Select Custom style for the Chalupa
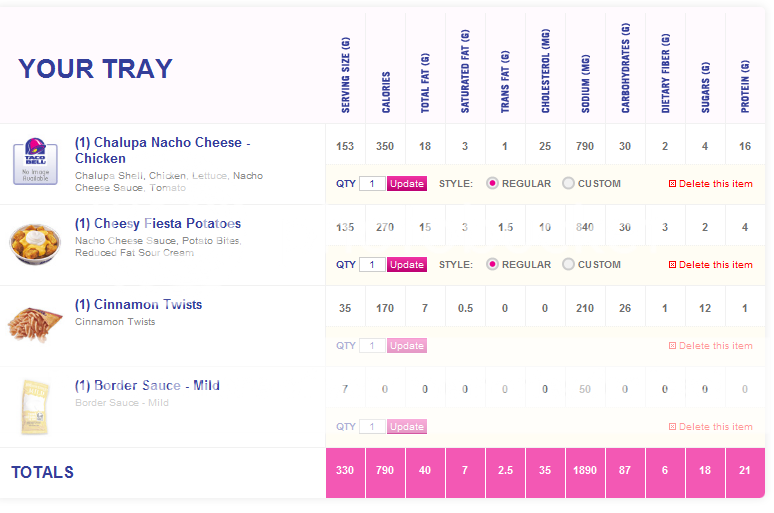Screen dimensions: 774x513 pos(568,183)
